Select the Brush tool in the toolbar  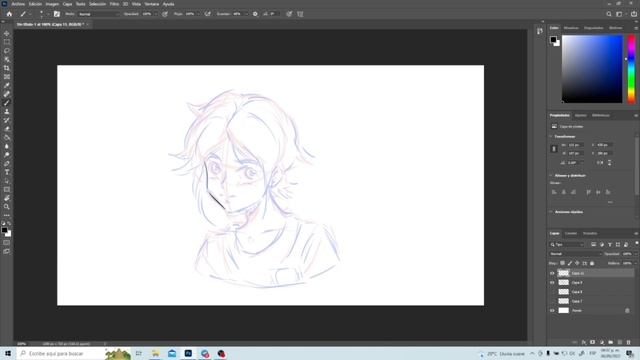coord(7,103)
